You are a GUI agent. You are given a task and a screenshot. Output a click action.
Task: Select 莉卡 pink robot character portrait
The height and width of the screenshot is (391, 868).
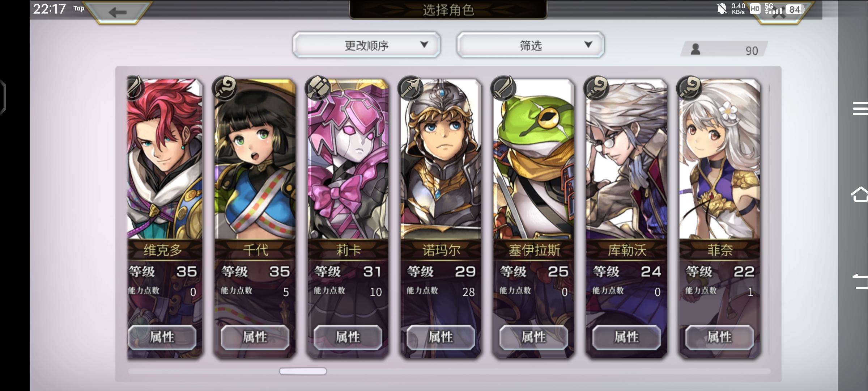348,159
